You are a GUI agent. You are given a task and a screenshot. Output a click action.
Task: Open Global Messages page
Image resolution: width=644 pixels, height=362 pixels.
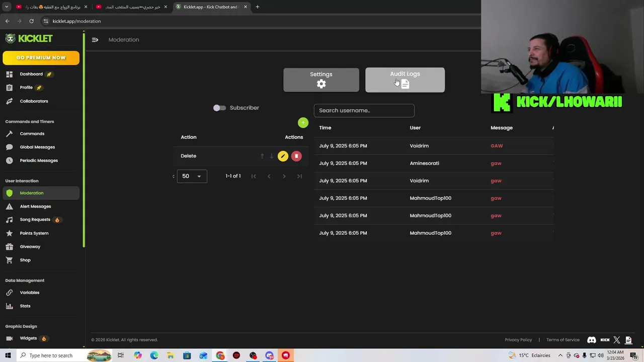37,147
